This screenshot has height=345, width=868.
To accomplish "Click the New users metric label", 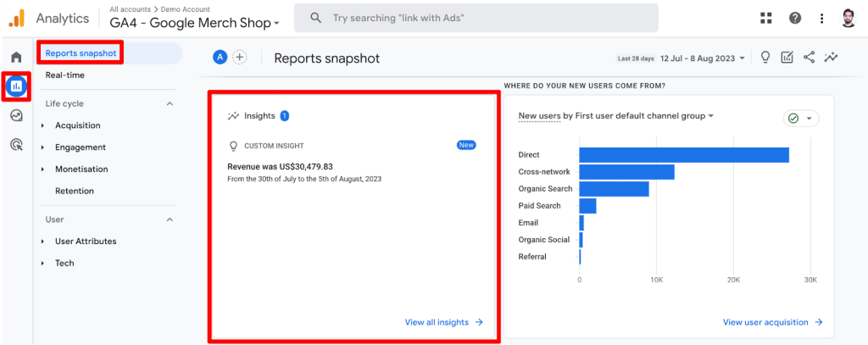I will (539, 116).
